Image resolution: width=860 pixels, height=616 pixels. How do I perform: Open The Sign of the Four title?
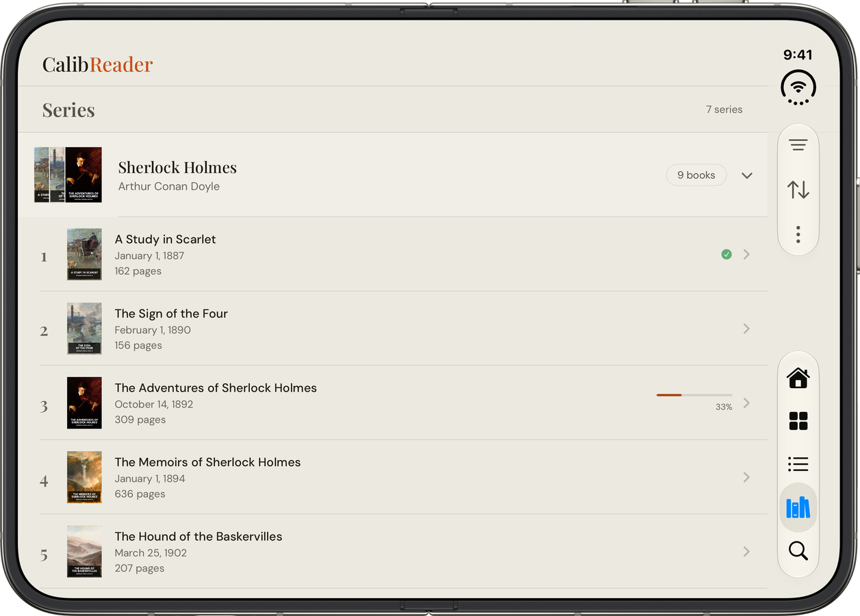click(x=171, y=313)
